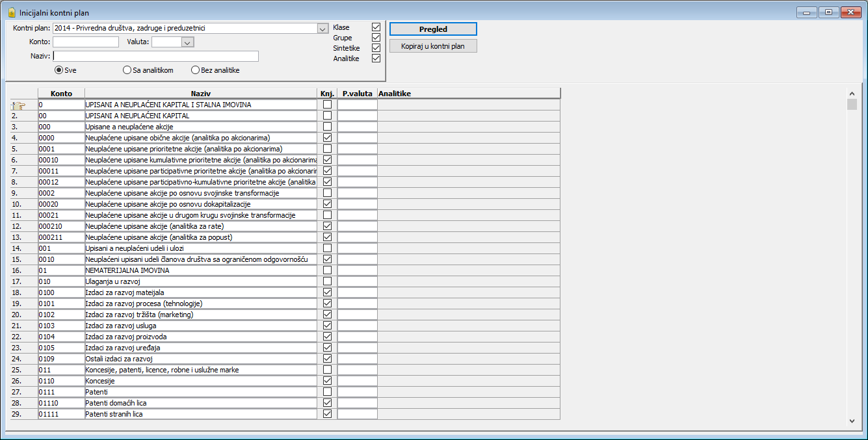868x440 pixels.
Task: Click the Konto column header
Action: click(x=61, y=94)
